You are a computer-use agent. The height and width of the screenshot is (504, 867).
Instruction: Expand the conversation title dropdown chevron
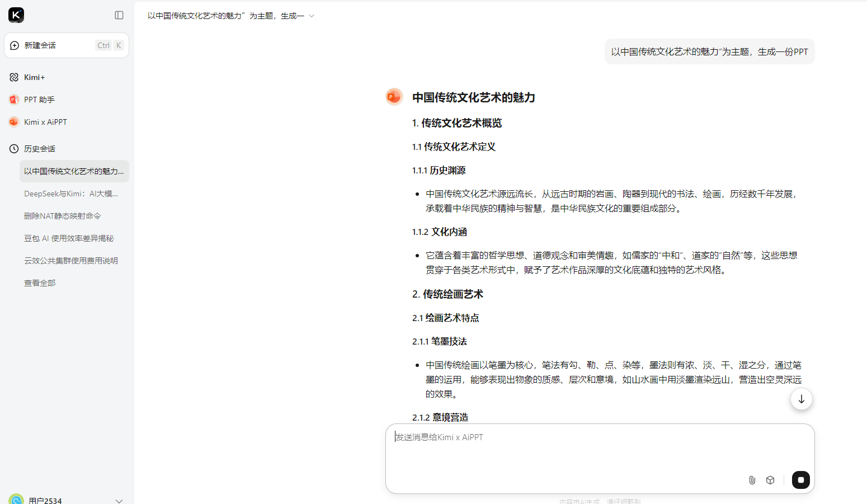tap(312, 16)
